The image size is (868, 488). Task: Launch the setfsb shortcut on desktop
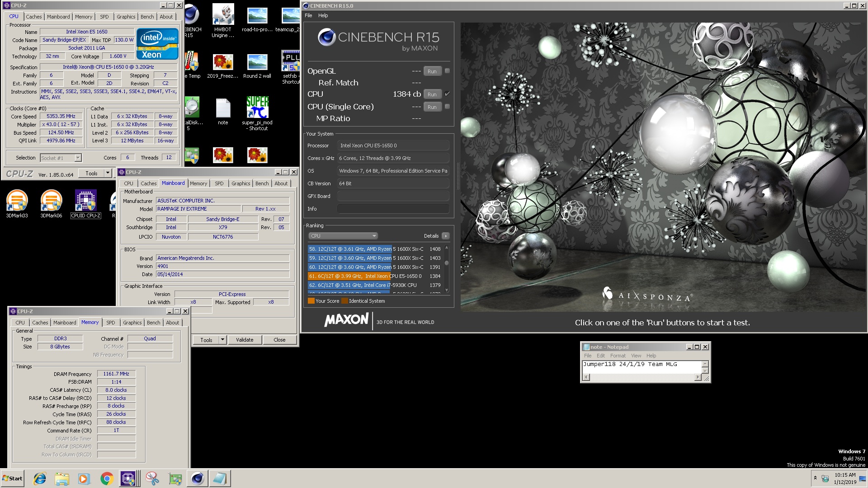pos(291,67)
